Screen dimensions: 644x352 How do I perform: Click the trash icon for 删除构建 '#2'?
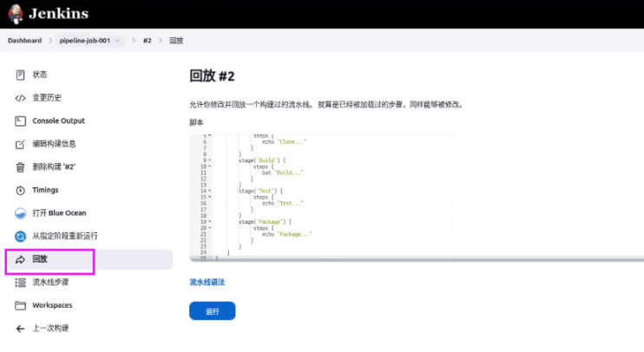(20, 167)
